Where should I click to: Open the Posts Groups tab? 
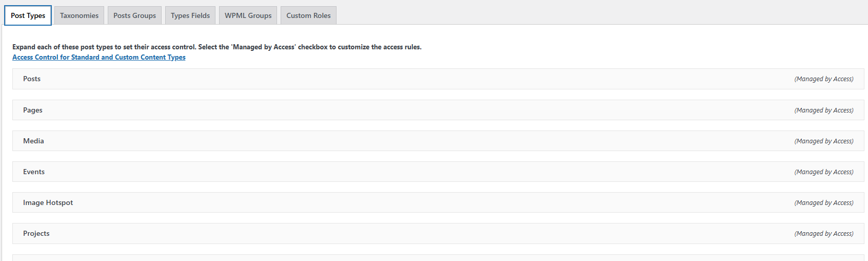click(x=134, y=15)
